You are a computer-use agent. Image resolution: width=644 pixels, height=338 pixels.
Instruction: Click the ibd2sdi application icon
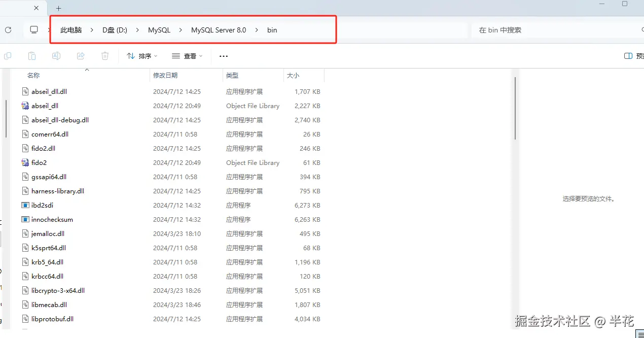(x=25, y=205)
